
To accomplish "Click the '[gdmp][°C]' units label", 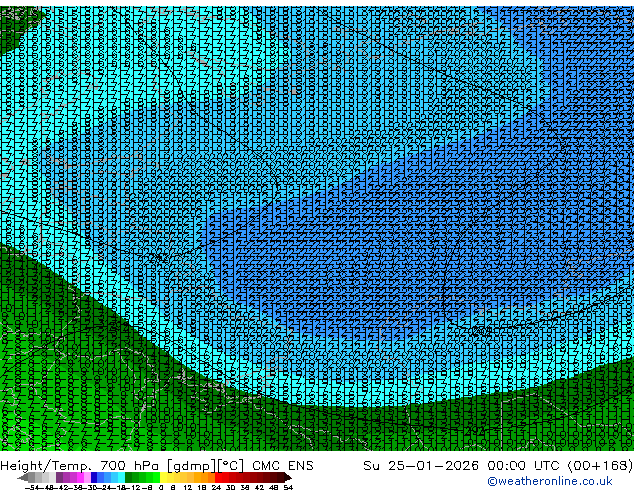I will pyautogui.click(x=205, y=466).
